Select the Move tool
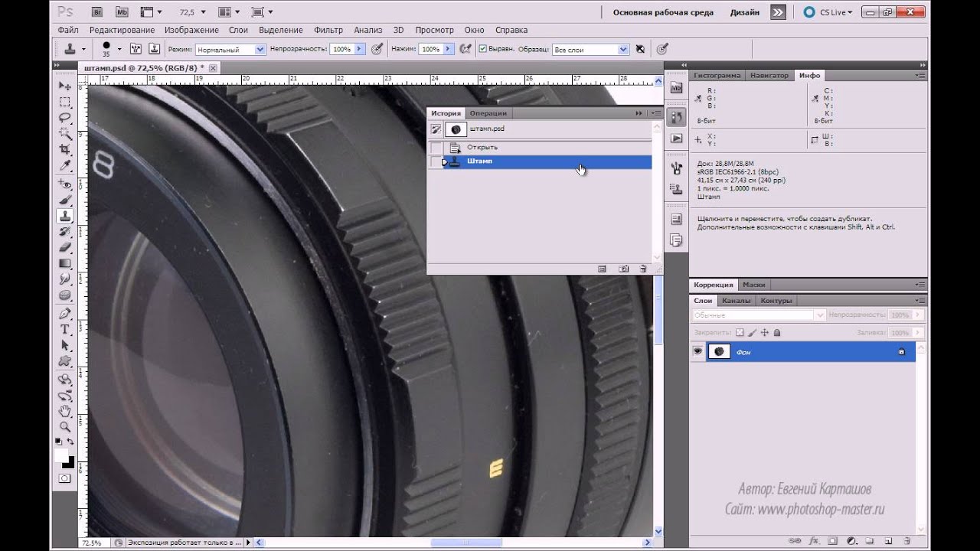This screenshot has height=551, width=980. 65,86
